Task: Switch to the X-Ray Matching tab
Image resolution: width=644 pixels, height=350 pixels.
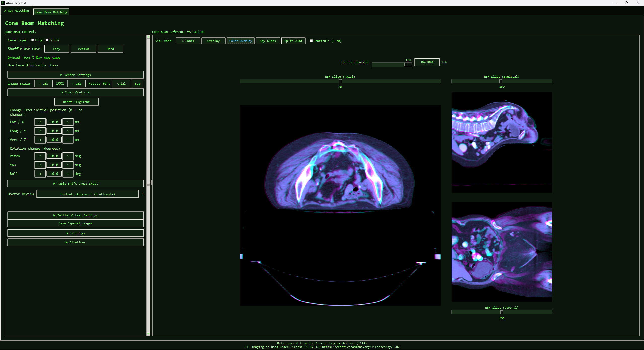Action: pyautogui.click(x=16, y=11)
